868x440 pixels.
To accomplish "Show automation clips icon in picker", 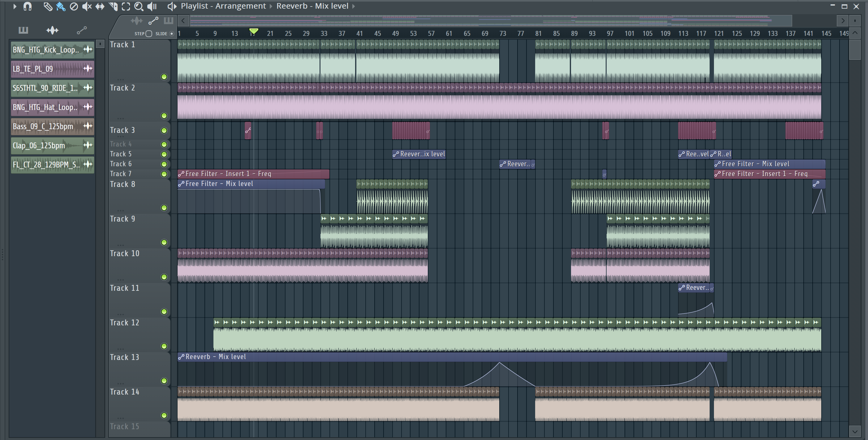I will [x=82, y=30].
